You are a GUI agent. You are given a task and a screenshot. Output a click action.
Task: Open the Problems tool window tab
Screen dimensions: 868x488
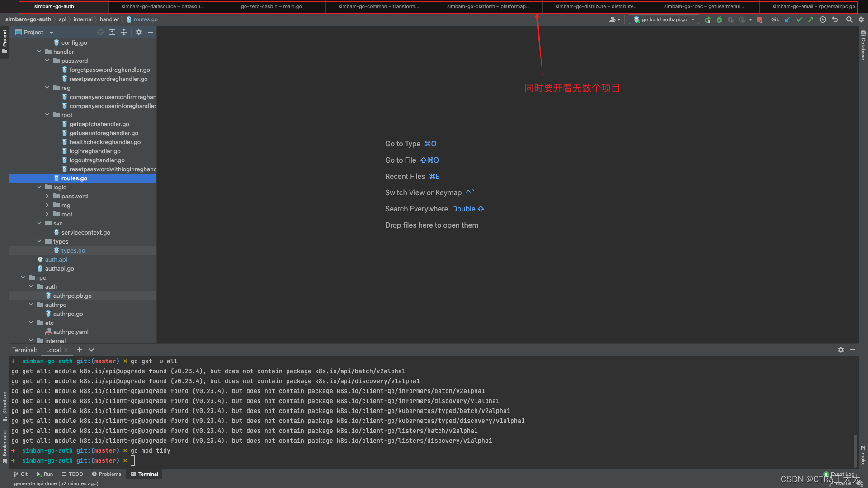click(106, 474)
